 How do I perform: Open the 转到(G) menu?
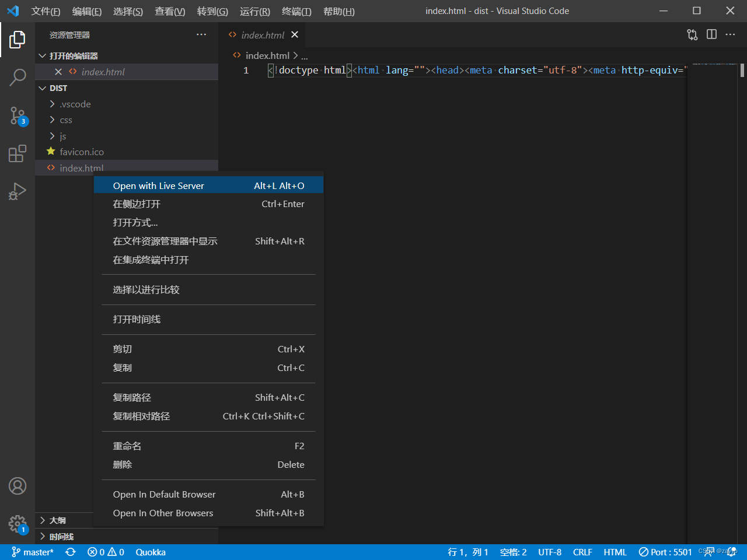pyautogui.click(x=212, y=11)
